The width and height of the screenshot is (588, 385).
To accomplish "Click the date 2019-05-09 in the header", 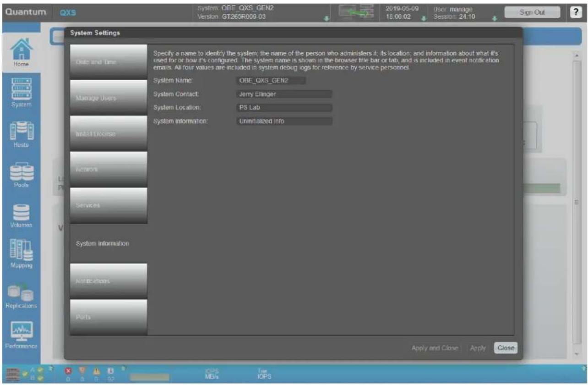I will coord(402,9).
